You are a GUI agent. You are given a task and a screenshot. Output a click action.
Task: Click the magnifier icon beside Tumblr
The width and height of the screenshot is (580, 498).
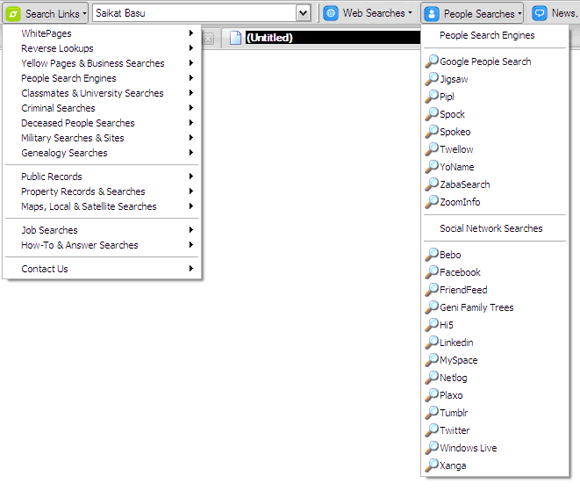[x=431, y=413]
